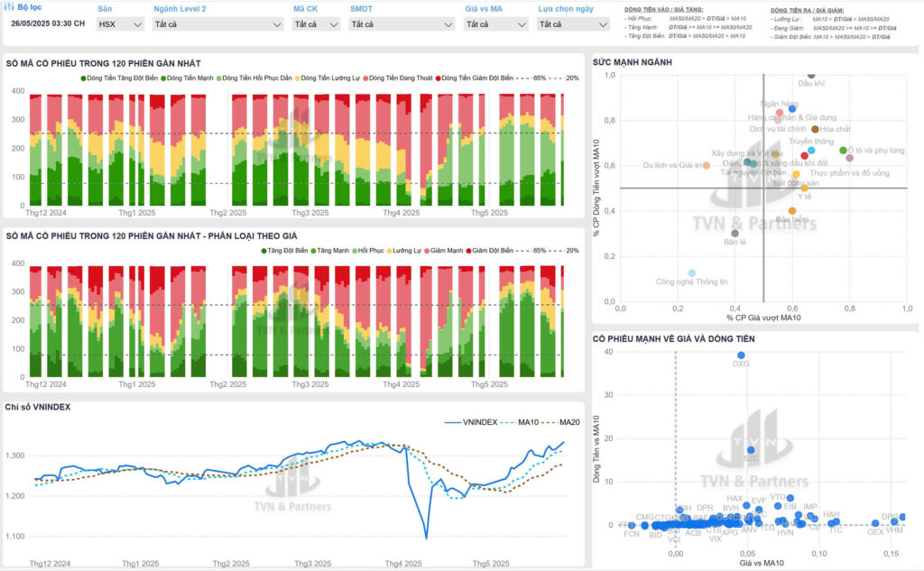Click the SZC stock data point
The width and height of the screenshot is (924, 571).
751,450
